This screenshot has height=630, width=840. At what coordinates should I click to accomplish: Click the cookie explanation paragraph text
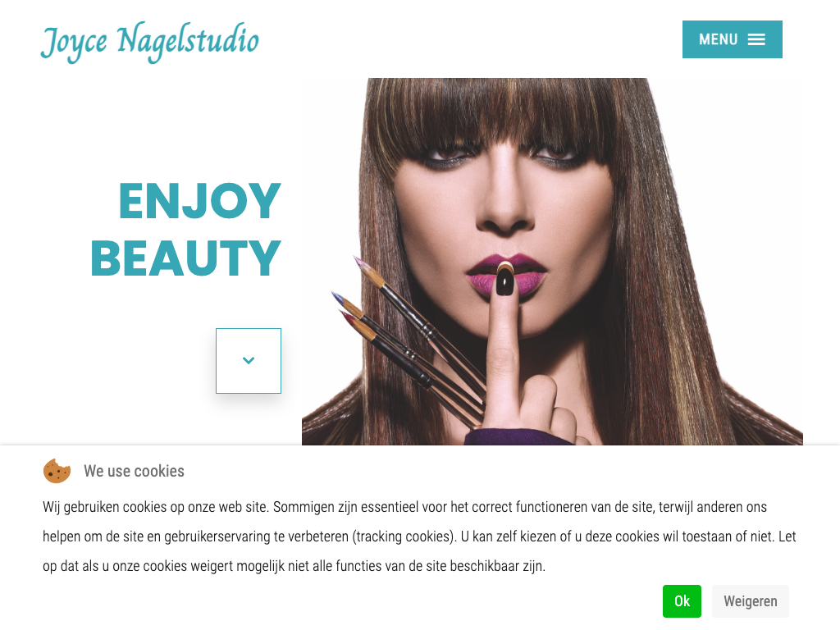[x=419, y=536]
